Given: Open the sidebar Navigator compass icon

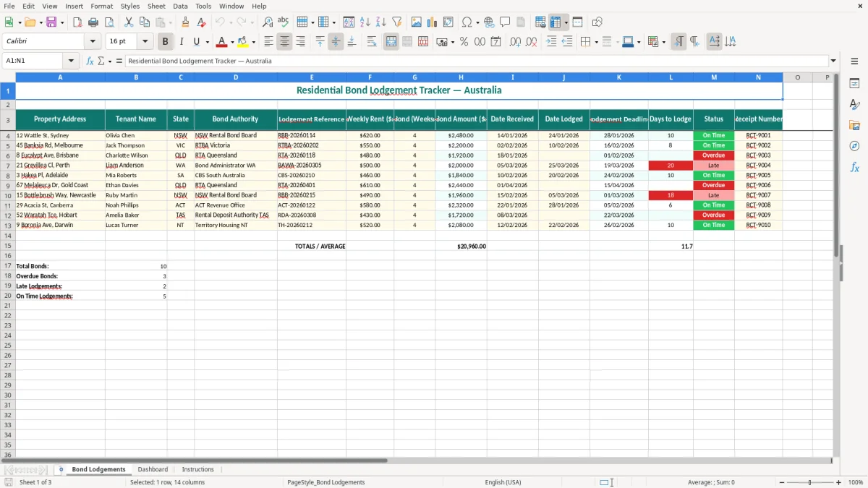Looking at the screenshot, I should point(854,146).
